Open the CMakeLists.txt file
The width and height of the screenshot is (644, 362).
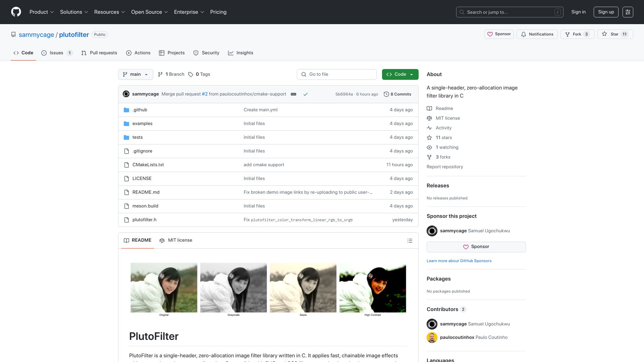[x=148, y=165]
